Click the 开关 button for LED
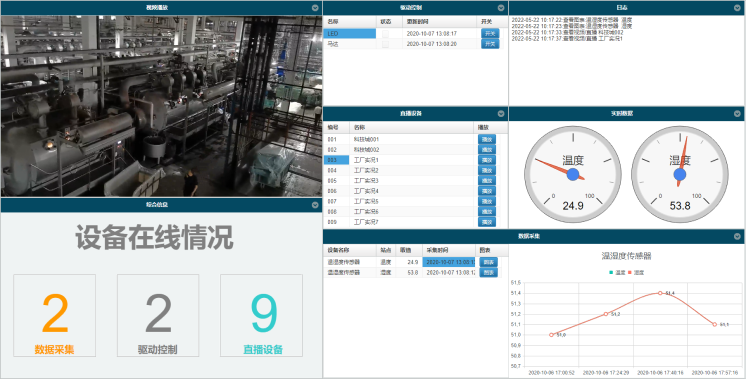The height and width of the screenshot is (379, 746). point(490,33)
